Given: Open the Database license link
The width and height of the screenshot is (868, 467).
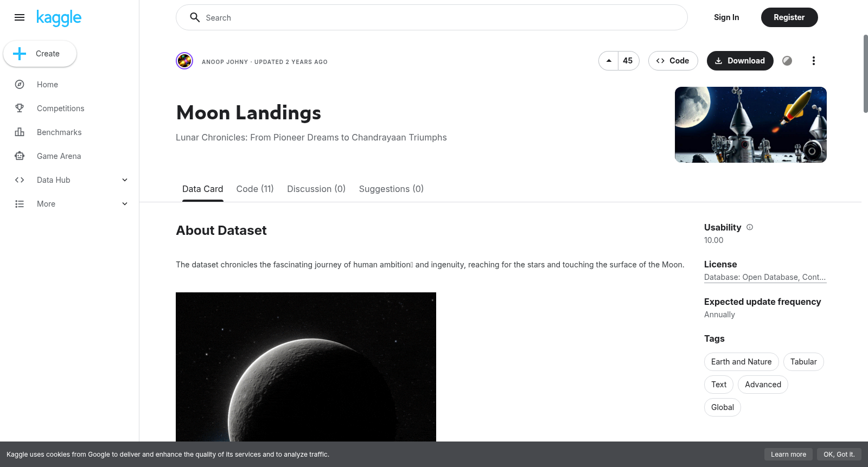Looking at the screenshot, I should pos(765,277).
